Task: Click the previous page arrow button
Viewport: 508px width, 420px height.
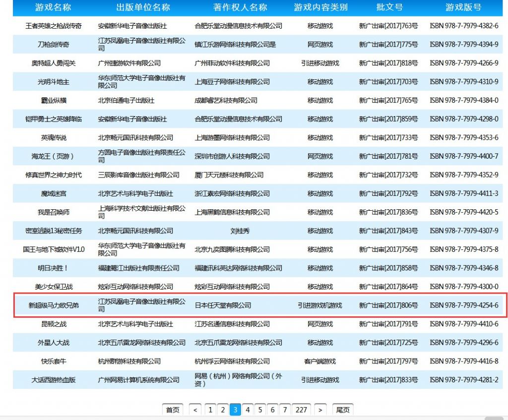Action: [195, 410]
